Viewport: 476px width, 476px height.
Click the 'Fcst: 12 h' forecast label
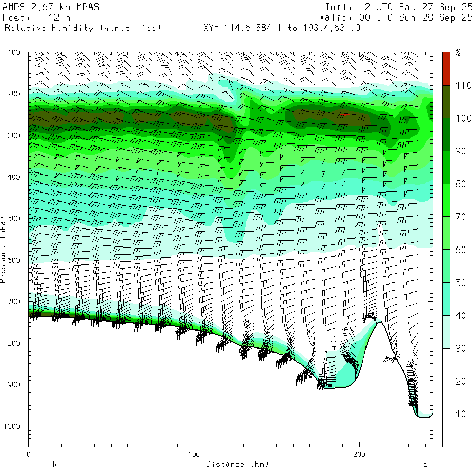click(36, 17)
